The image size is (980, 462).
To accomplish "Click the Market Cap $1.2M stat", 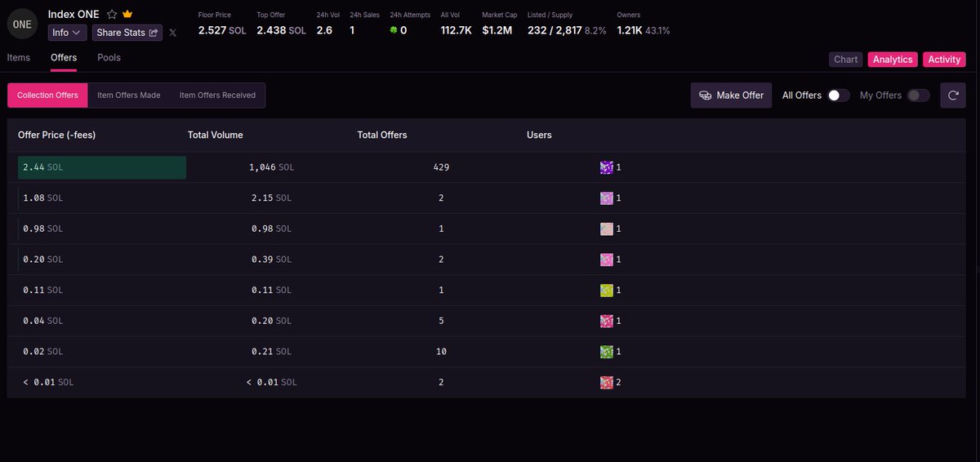I will pyautogui.click(x=500, y=24).
